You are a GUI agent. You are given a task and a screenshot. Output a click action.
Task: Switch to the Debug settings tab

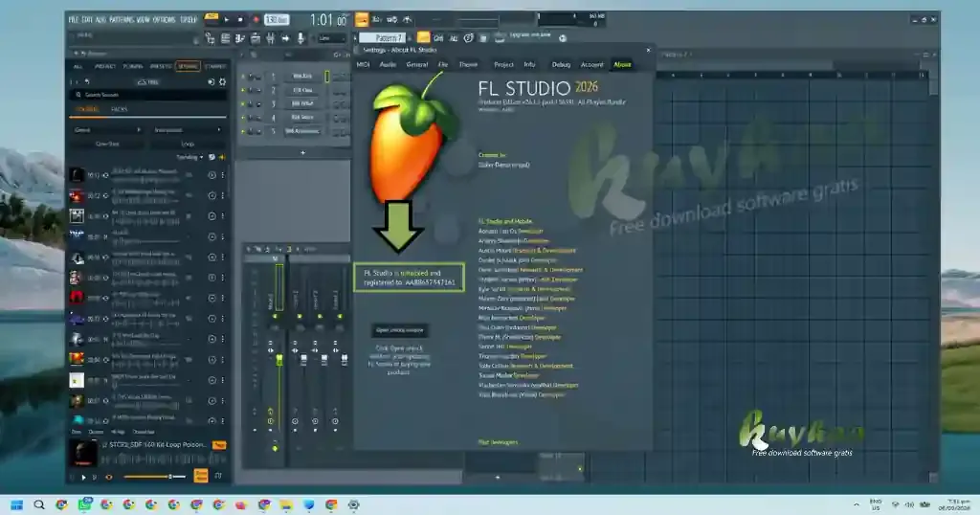(561, 64)
